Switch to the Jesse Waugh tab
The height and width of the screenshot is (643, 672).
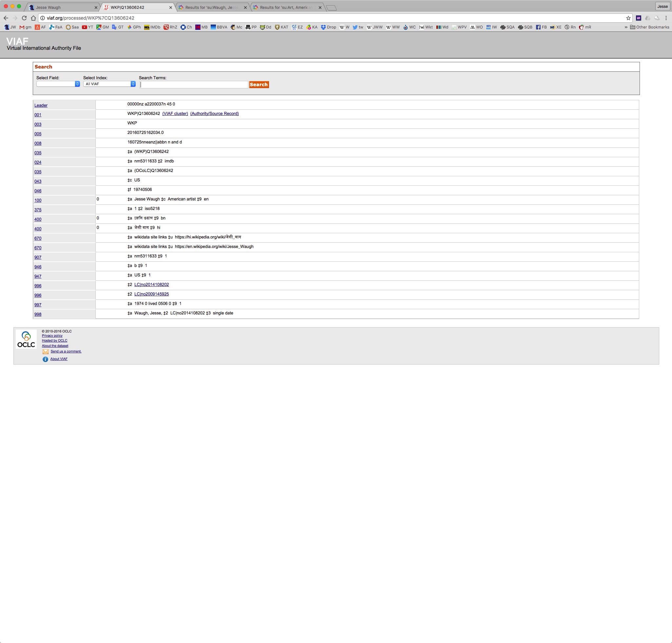tap(62, 7)
